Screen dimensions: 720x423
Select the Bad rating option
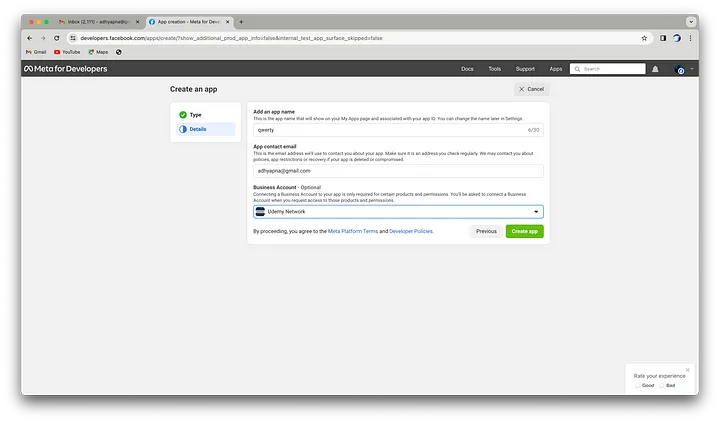click(x=662, y=385)
